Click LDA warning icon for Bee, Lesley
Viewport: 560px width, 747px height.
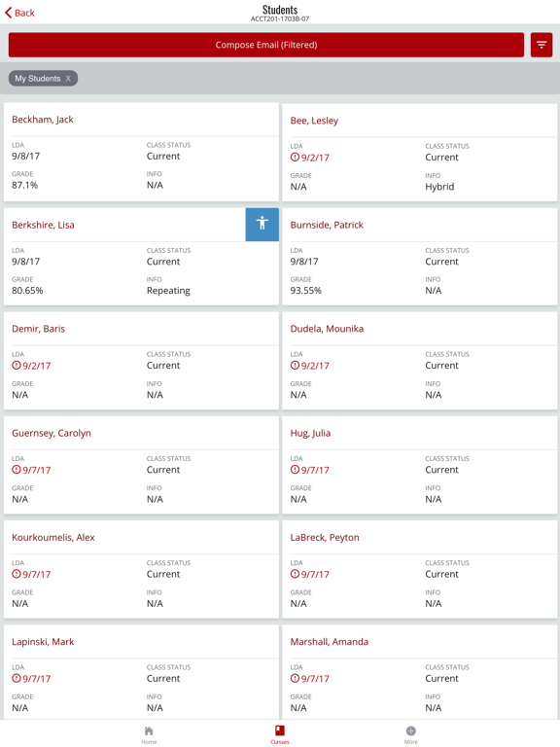[x=295, y=158]
